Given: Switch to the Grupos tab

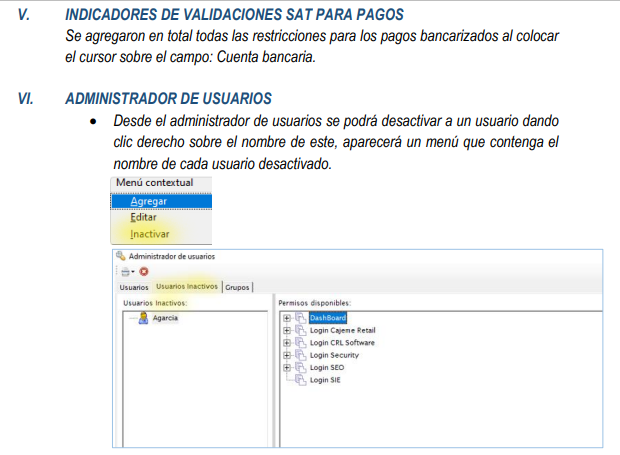Looking at the screenshot, I should click(237, 287).
